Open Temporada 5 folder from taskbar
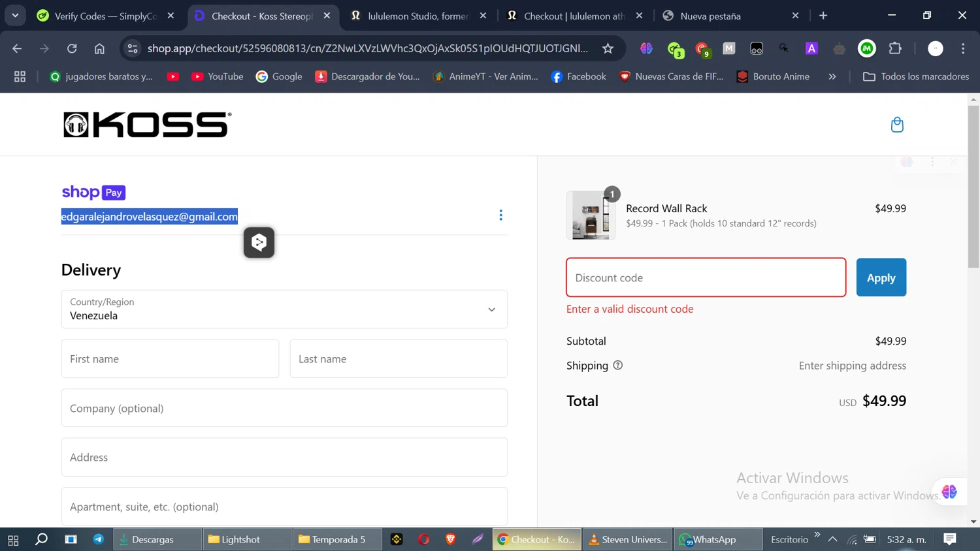Image resolution: width=980 pixels, height=551 pixels. tap(337, 539)
